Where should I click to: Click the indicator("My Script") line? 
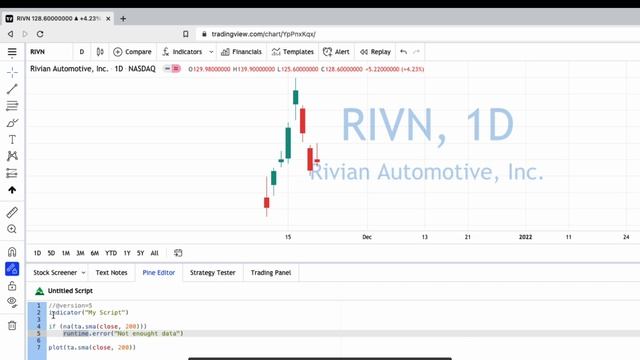click(x=89, y=313)
